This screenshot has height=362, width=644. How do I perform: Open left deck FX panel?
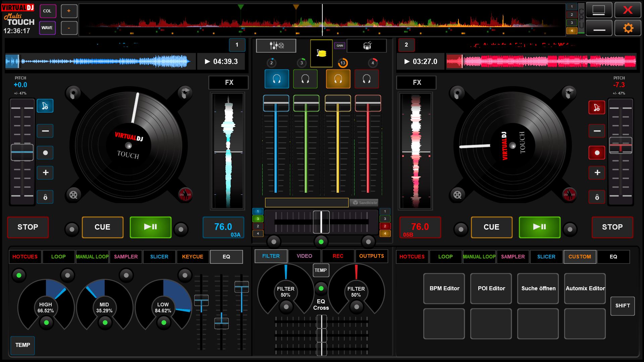pyautogui.click(x=229, y=82)
